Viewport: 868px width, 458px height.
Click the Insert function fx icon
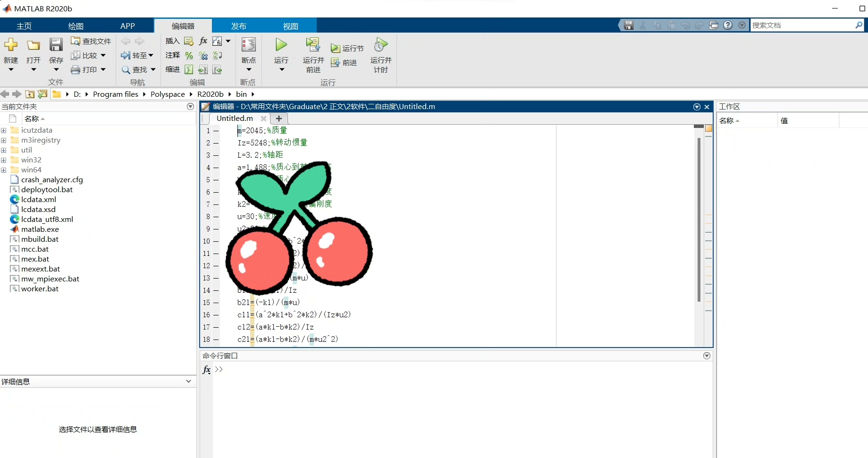[203, 41]
